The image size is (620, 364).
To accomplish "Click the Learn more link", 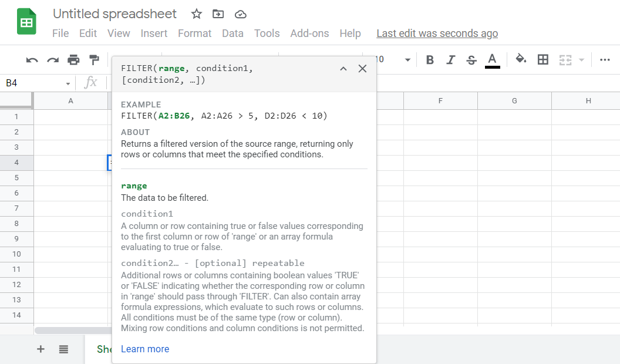I will [145, 349].
